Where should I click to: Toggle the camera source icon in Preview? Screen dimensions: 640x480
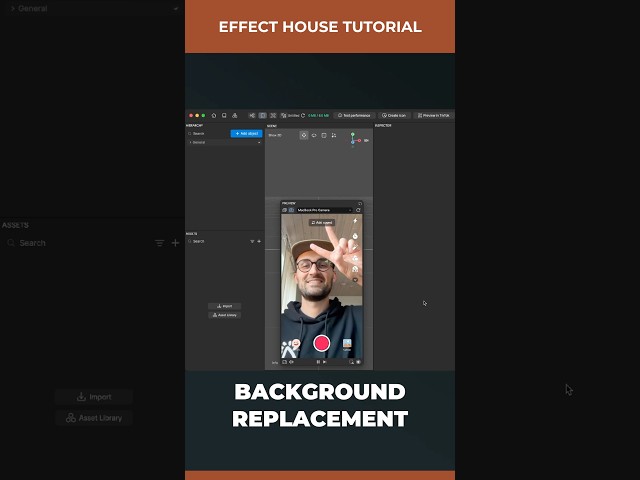(291, 210)
